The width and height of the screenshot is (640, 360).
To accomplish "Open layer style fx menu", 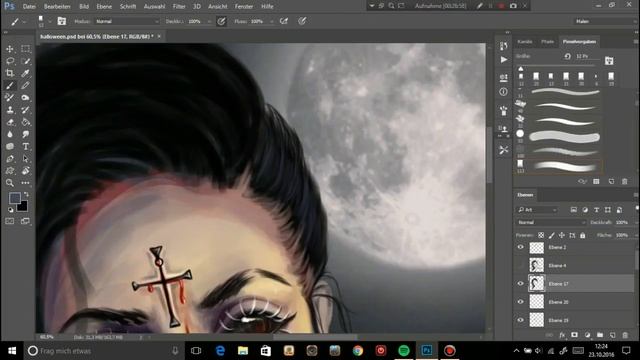I will click(x=562, y=335).
